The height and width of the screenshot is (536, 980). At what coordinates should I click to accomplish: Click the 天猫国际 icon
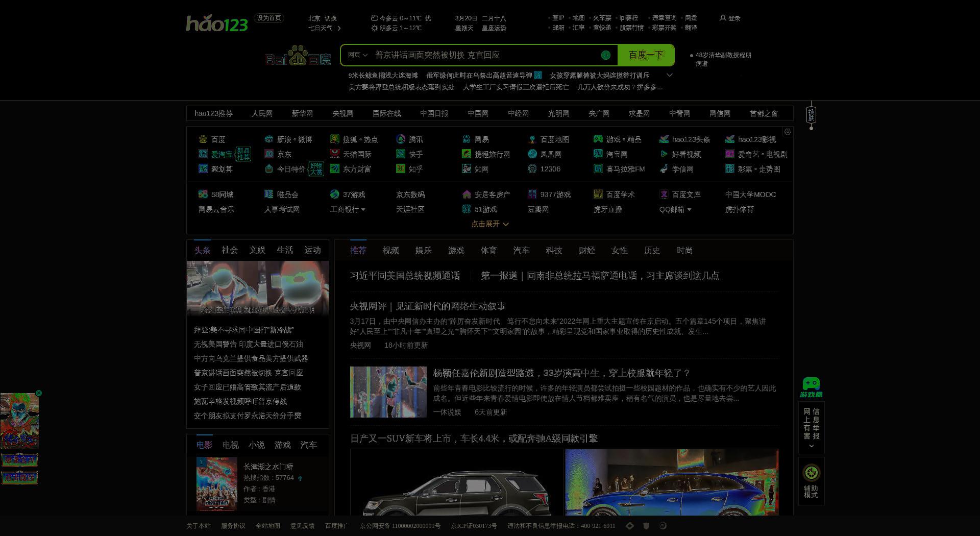334,154
